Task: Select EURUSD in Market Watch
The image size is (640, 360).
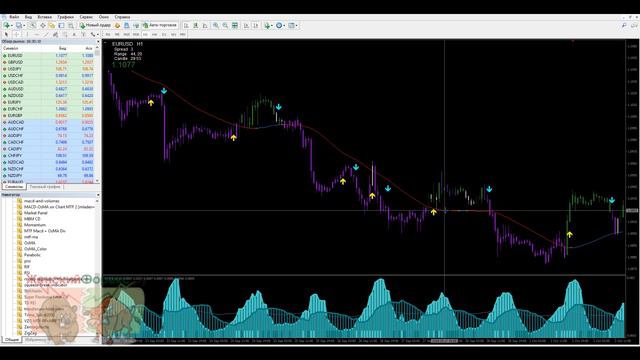Action: (x=48, y=56)
